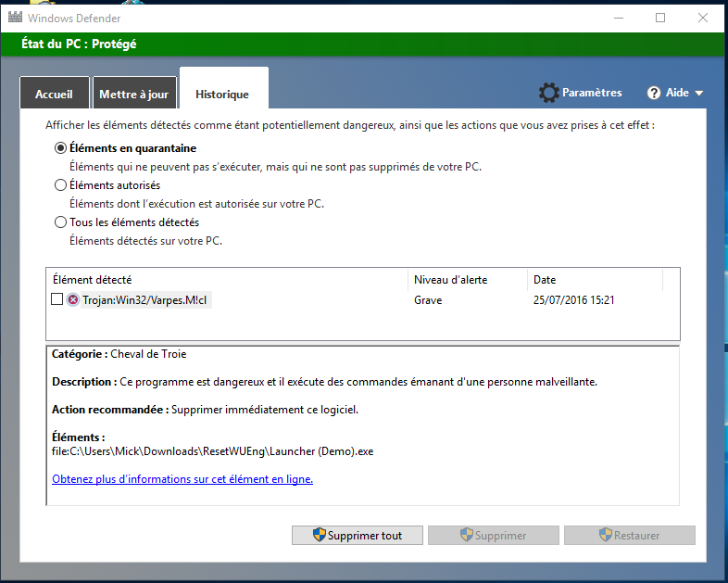The height and width of the screenshot is (583, 728).
Task: Click the Windows Defender castle icon in title bar
Action: [x=14, y=18]
